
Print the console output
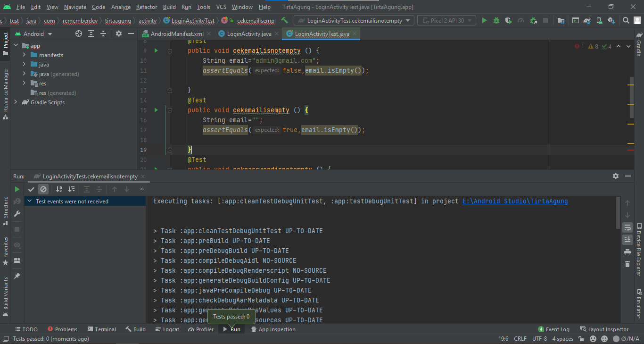[627, 252]
